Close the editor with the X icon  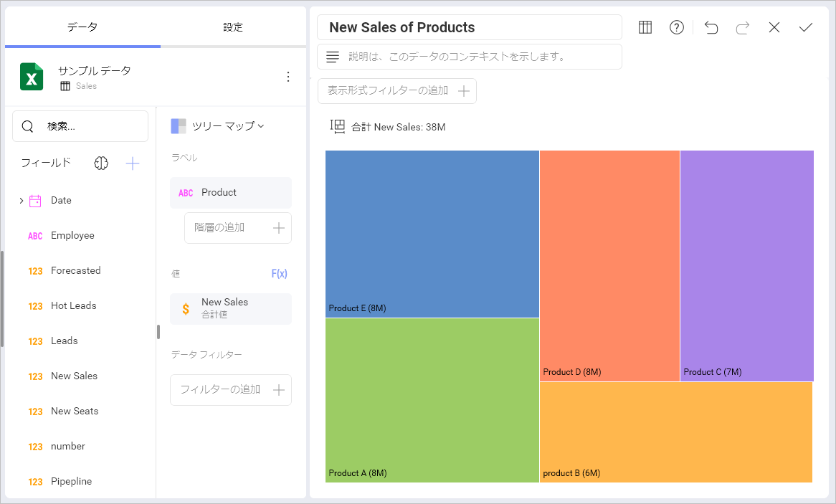pos(774,27)
